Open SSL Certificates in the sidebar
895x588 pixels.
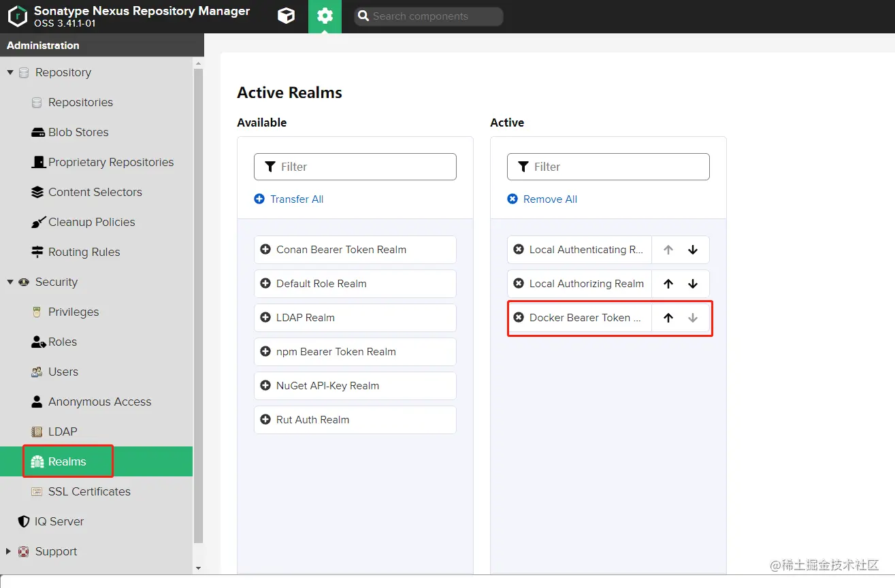click(89, 491)
